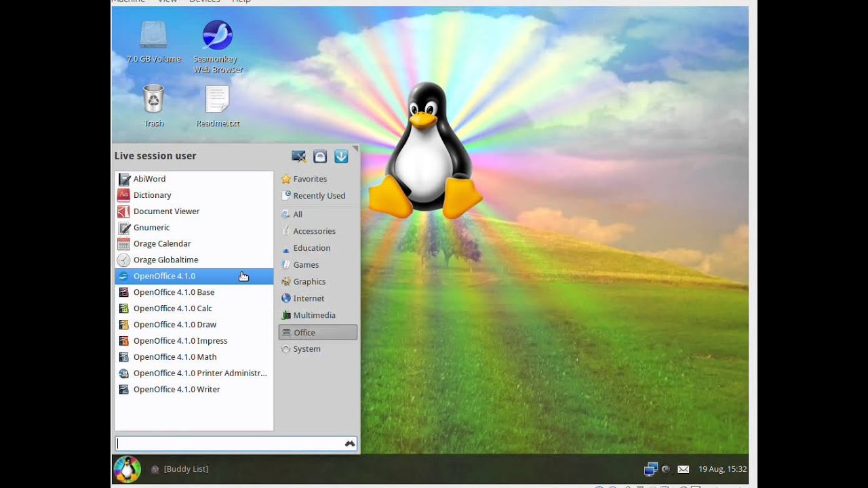
Task: Click the round gray tray icon beside network
Action: tap(666, 469)
